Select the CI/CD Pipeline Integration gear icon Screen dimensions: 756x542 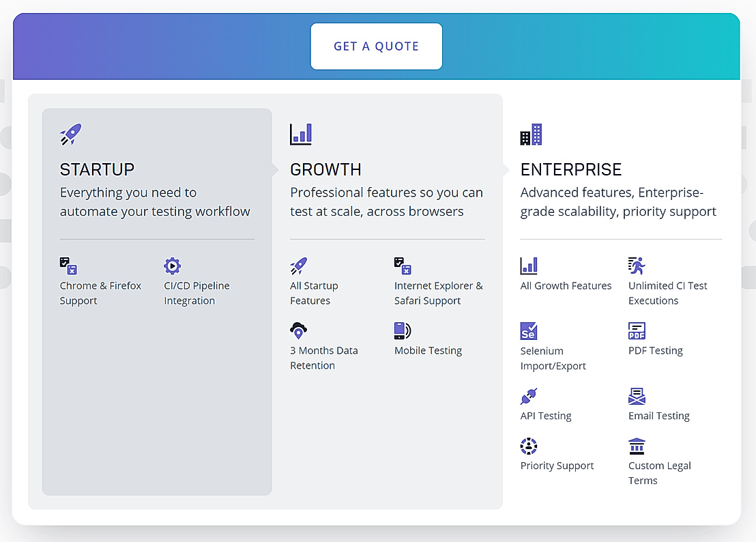click(172, 266)
